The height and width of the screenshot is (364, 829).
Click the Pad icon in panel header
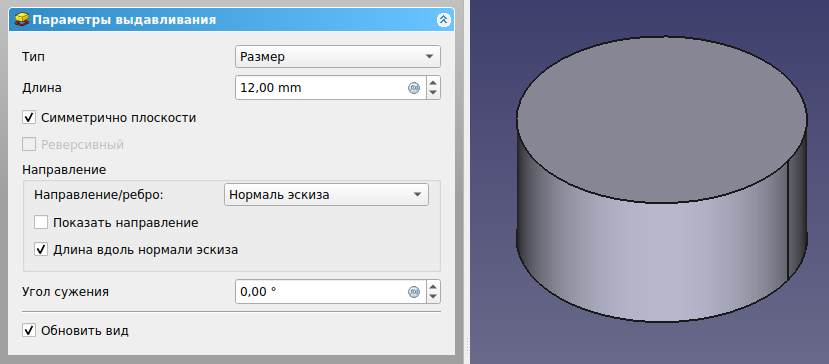(x=22, y=20)
